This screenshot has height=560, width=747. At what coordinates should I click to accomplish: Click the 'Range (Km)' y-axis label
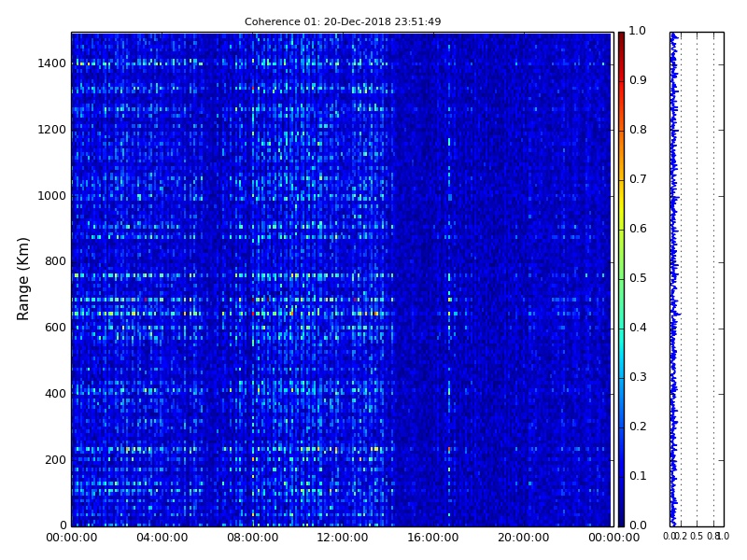(x=22, y=279)
